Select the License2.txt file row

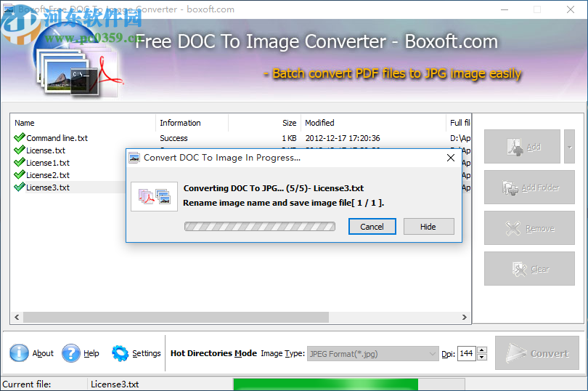coord(69,175)
